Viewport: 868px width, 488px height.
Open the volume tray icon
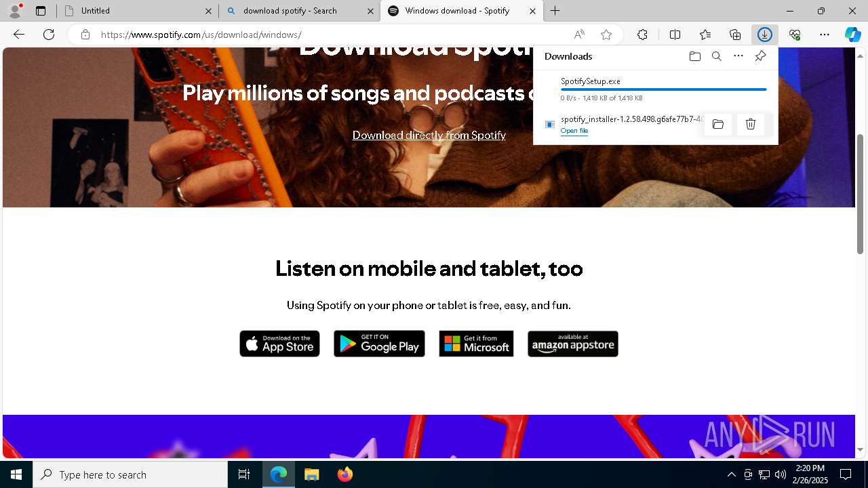click(x=781, y=474)
